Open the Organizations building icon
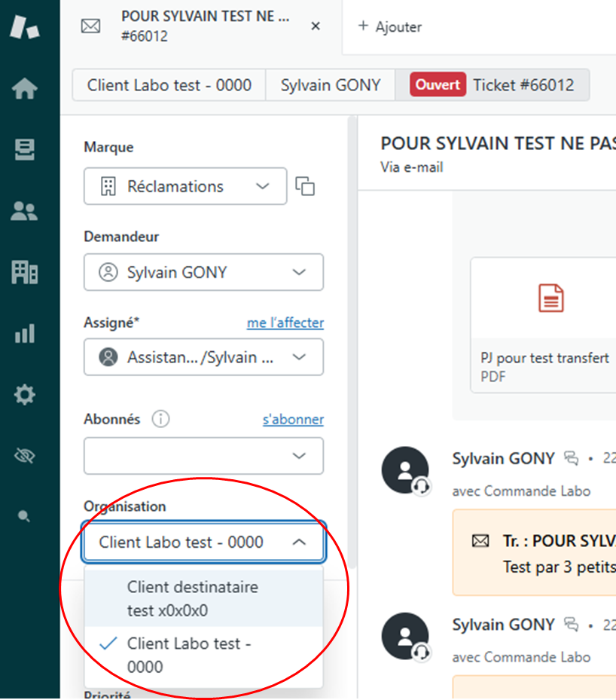 (x=25, y=272)
